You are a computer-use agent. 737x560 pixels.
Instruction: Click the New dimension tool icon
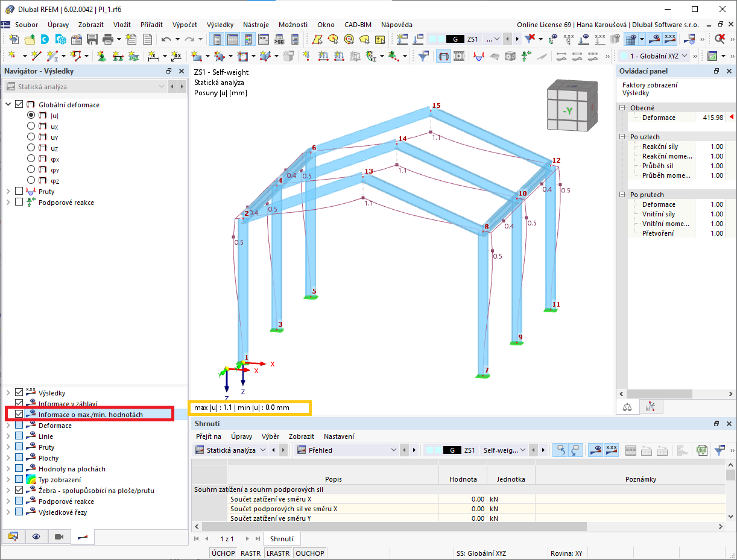[153, 56]
